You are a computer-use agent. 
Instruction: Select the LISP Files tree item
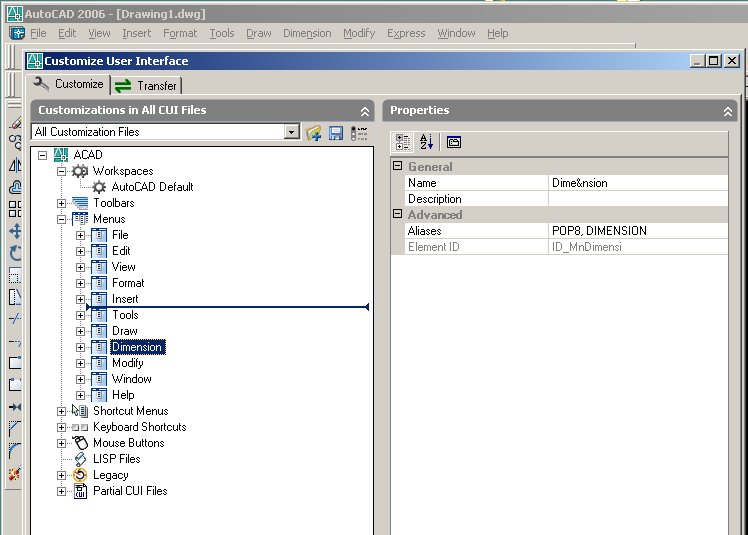[116, 459]
